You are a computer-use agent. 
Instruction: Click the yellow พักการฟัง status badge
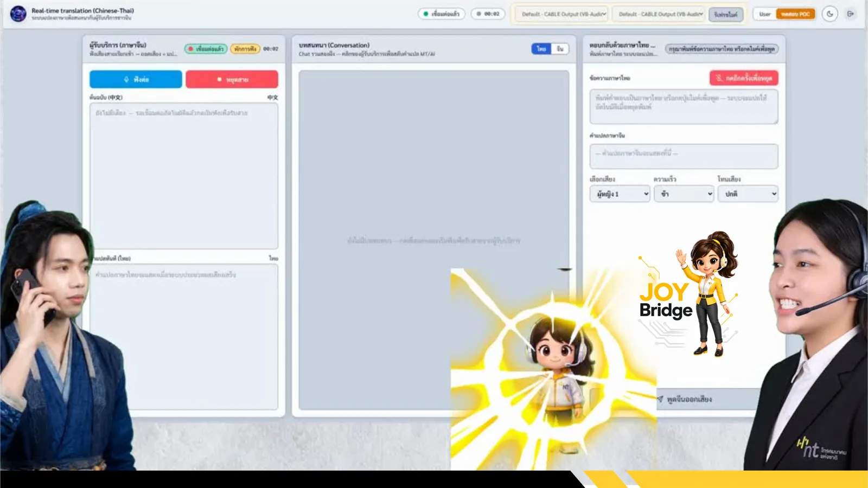(x=245, y=49)
